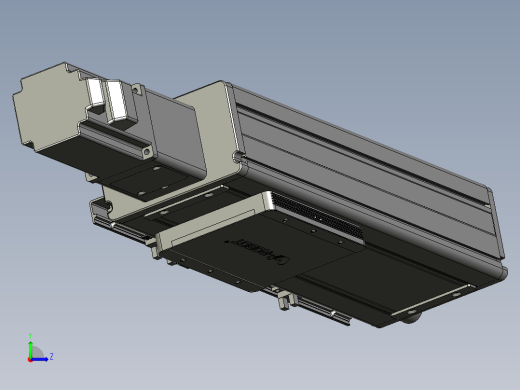Click the red origin ball of the triad
520x390 pixels.
[x=30, y=360]
